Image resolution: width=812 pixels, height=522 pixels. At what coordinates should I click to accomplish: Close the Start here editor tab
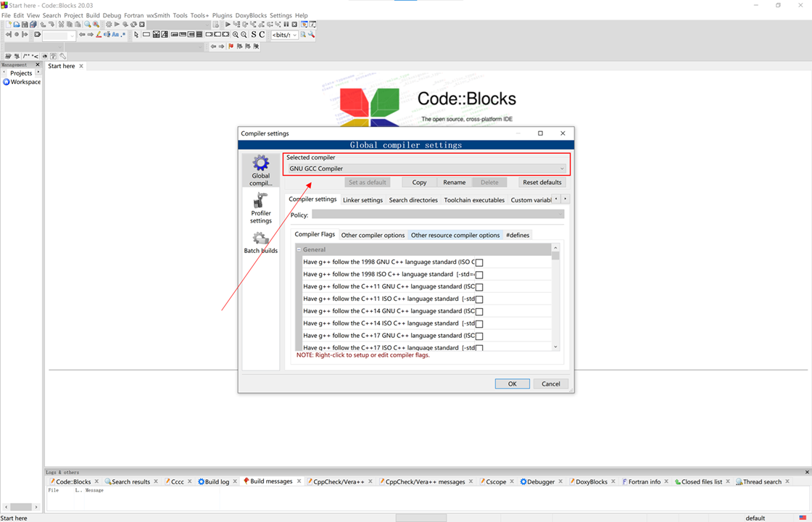tap(81, 66)
